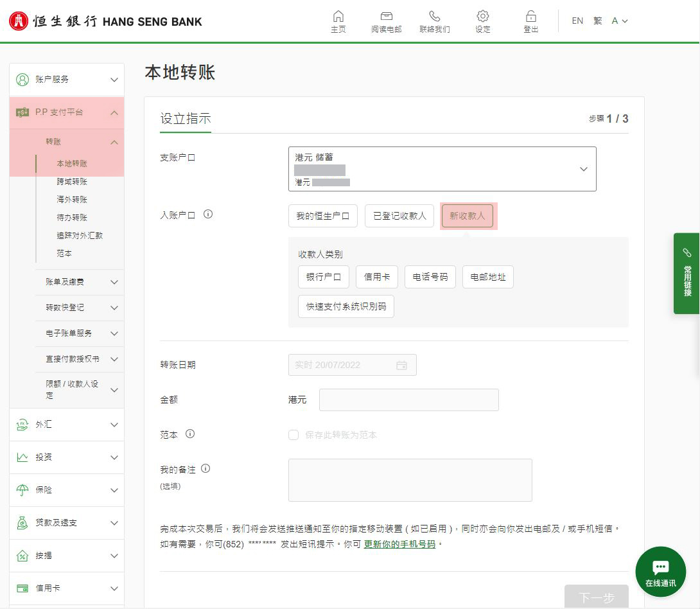The height and width of the screenshot is (609, 700).
Task: Click the 金额 amount input field
Action: 408,400
